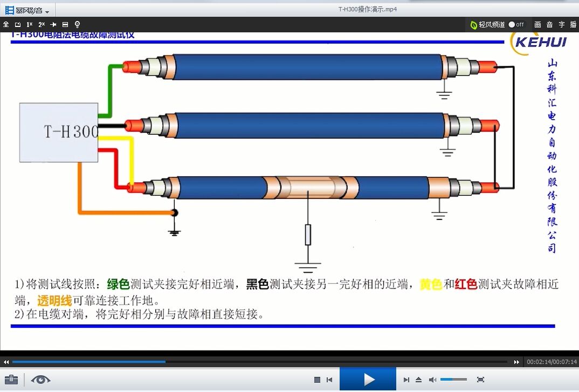Screen dimensions: 579x392
Task: Set playback speed to 2x
Action: (42, 24)
